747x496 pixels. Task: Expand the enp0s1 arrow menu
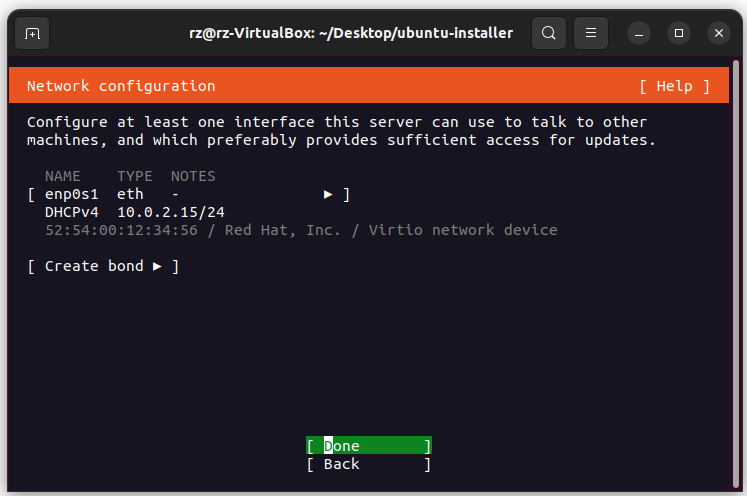(329, 194)
